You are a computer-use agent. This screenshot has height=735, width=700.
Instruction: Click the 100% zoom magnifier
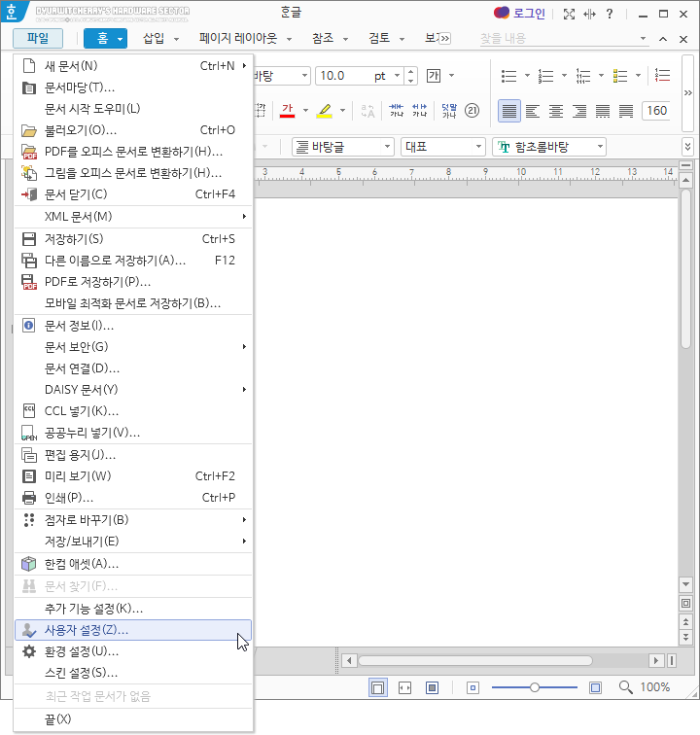625,687
